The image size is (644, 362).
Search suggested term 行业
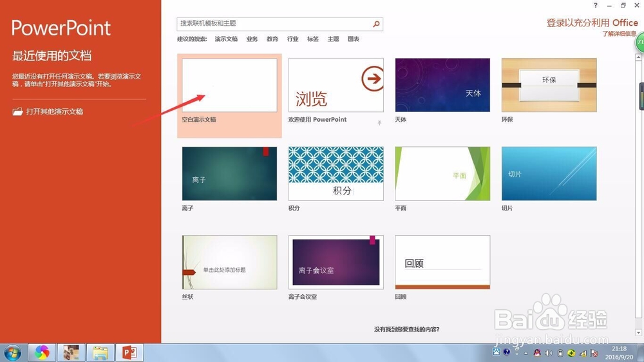click(x=292, y=39)
